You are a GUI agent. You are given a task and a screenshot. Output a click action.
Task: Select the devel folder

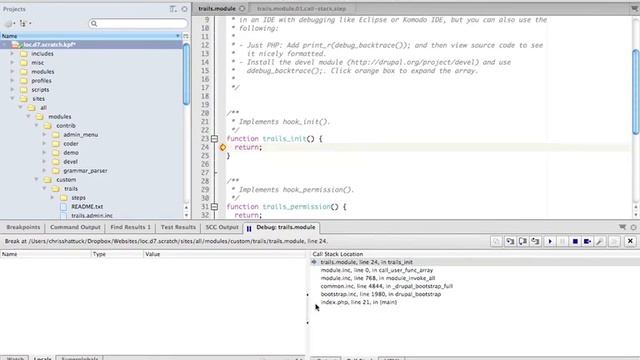tap(70, 162)
